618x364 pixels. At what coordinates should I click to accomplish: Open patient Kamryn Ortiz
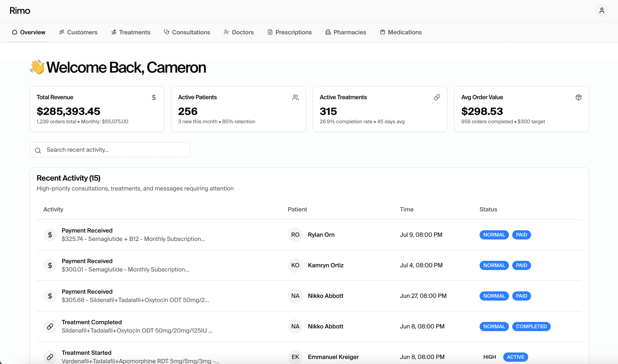(x=326, y=265)
